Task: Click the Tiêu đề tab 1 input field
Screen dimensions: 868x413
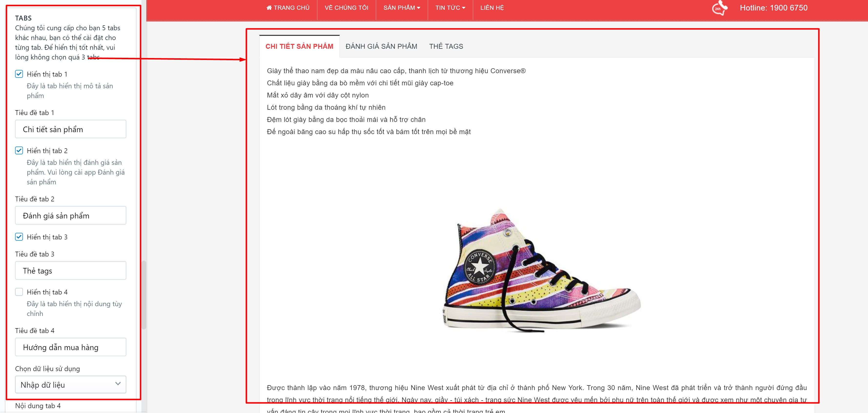Action: point(71,129)
